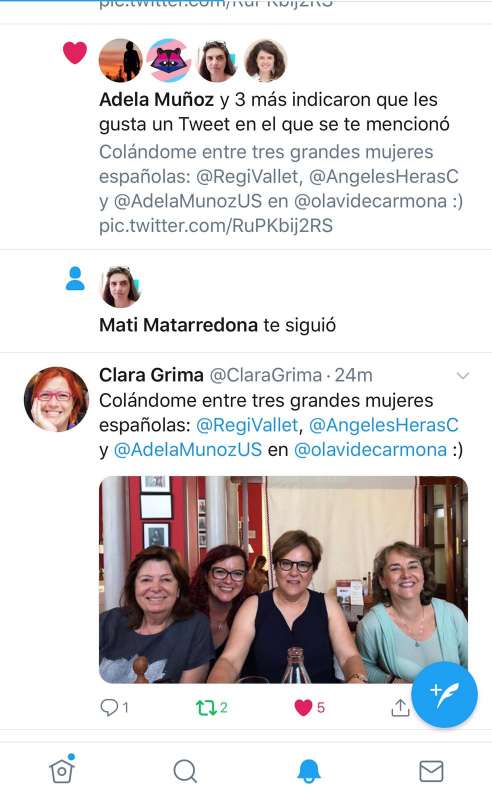Compose a new tweet with feather button

pyautogui.click(x=445, y=694)
